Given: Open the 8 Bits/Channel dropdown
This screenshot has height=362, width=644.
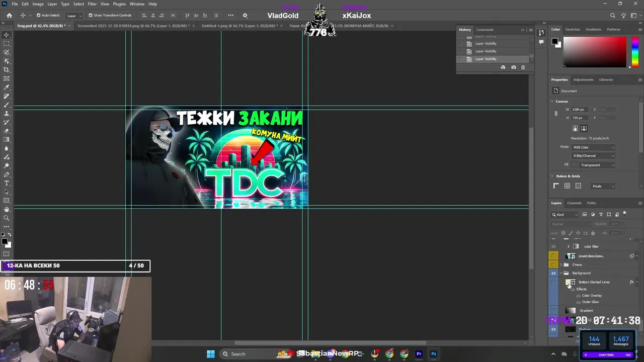Looking at the screenshot, I should [x=593, y=156].
